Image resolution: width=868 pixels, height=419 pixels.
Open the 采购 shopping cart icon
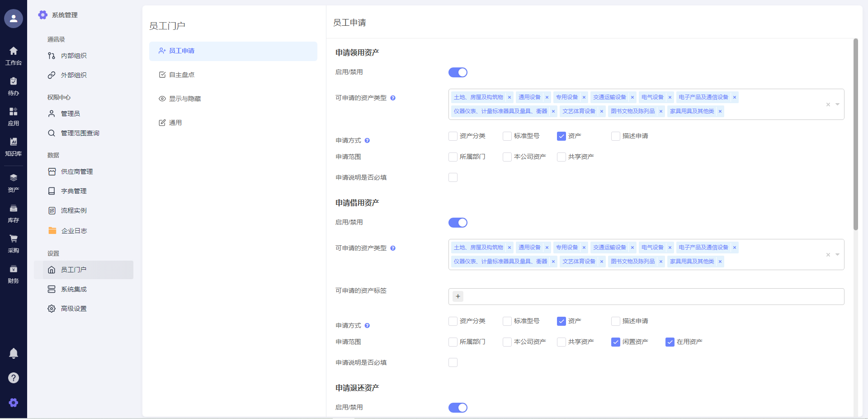(14, 239)
